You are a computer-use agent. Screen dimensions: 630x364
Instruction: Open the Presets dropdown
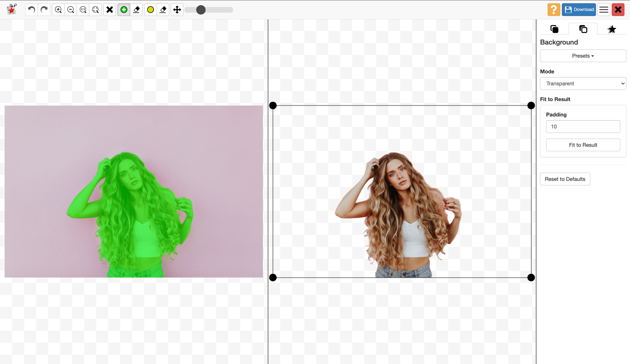pyautogui.click(x=583, y=56)
